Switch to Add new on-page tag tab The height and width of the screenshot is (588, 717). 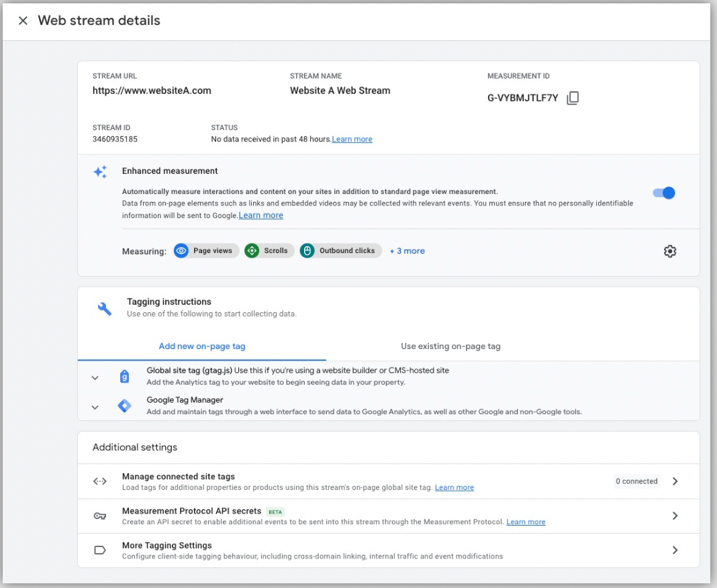coord(201,346)
